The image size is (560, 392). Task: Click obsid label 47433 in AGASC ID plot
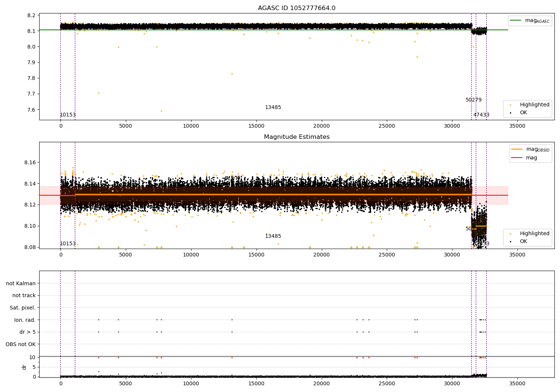tap(481, 115)
